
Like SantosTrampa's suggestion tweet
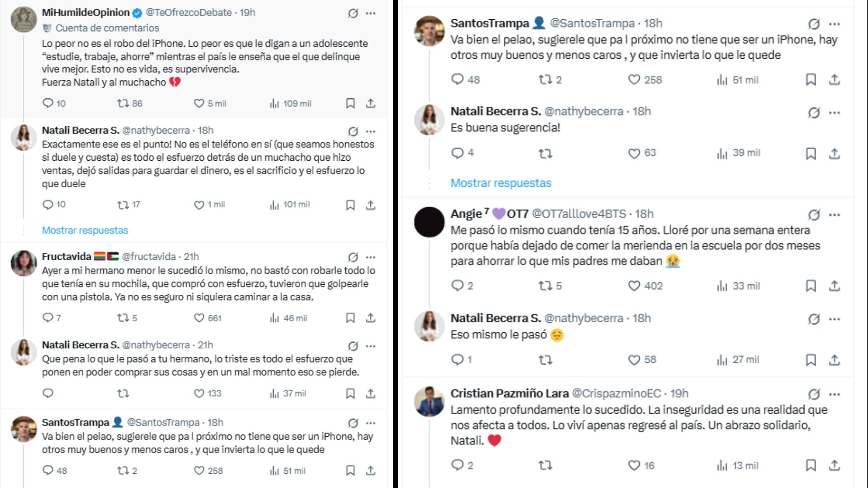click(635, 81)
